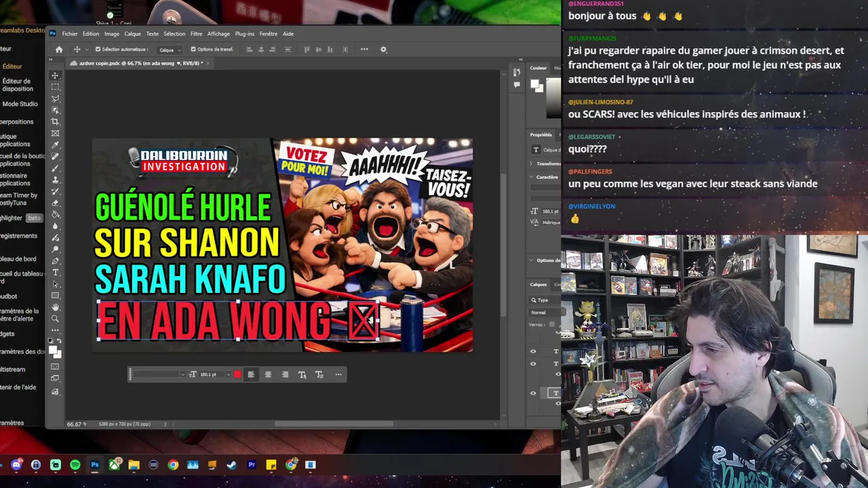Viewport: 868px width, 488px height.
Task: Open the Edition menu
Action: tap(91, 34)
